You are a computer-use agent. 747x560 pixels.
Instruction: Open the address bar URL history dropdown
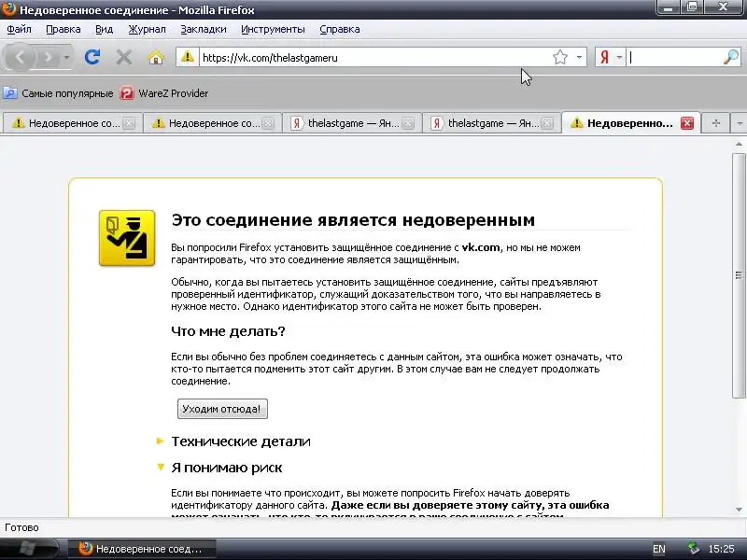tap(579, 58)
